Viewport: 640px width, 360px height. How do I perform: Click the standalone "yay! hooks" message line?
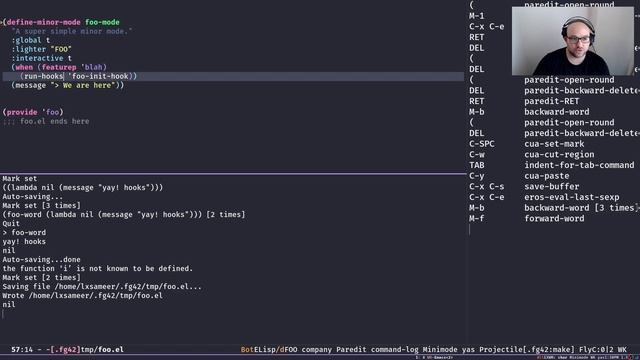[24, 242]
